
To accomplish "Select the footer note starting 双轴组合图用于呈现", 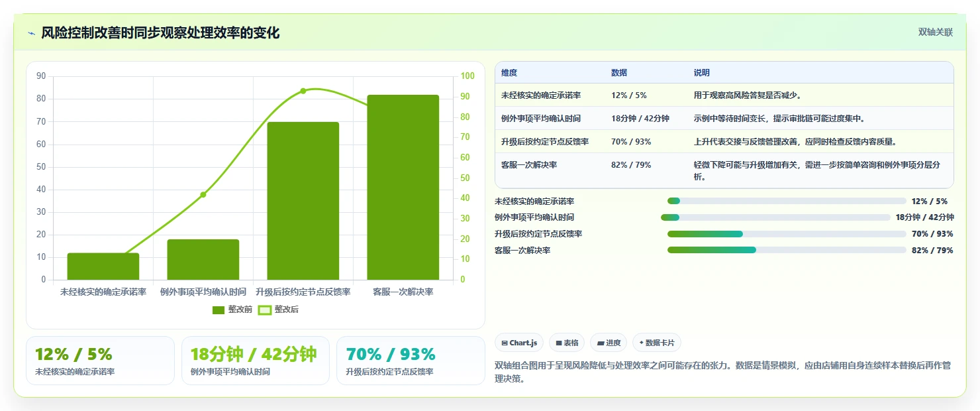I will 723,373.
